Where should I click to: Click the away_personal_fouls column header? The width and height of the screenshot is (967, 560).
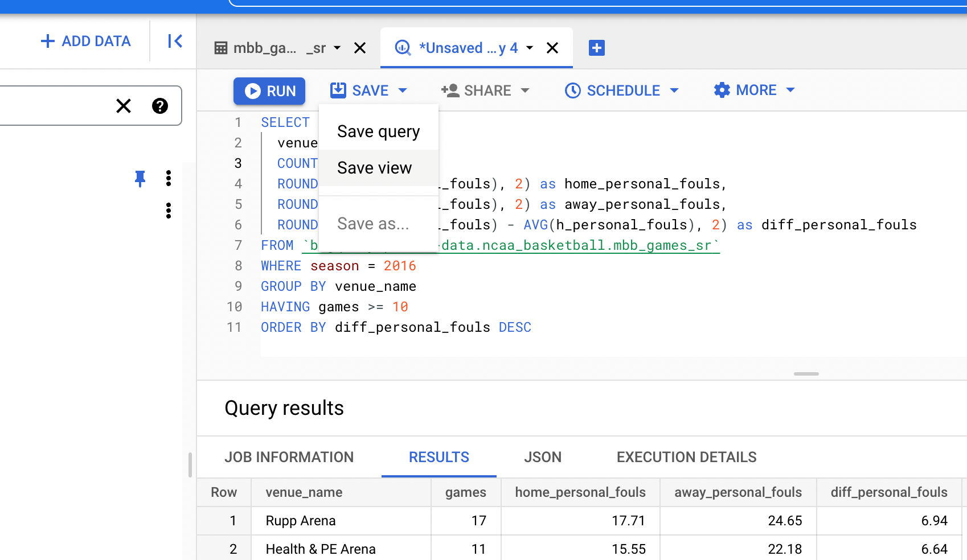tap(738, 492)
